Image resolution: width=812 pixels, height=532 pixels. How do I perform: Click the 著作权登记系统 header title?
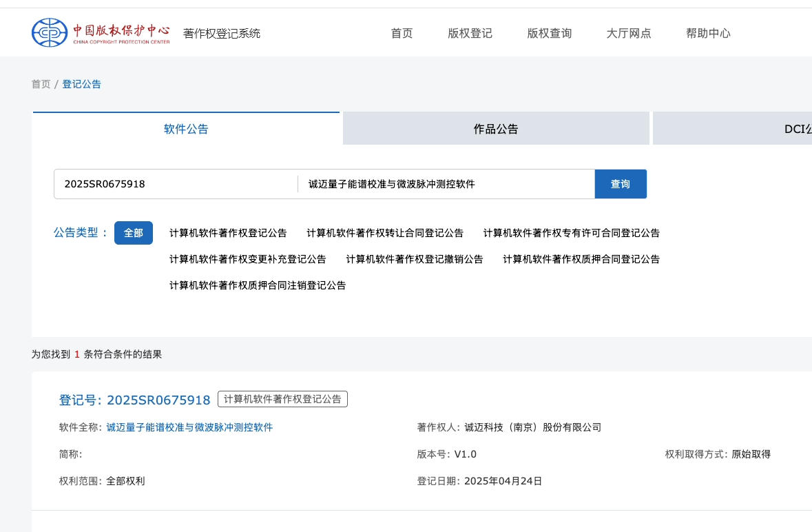(x=222, y=34)
